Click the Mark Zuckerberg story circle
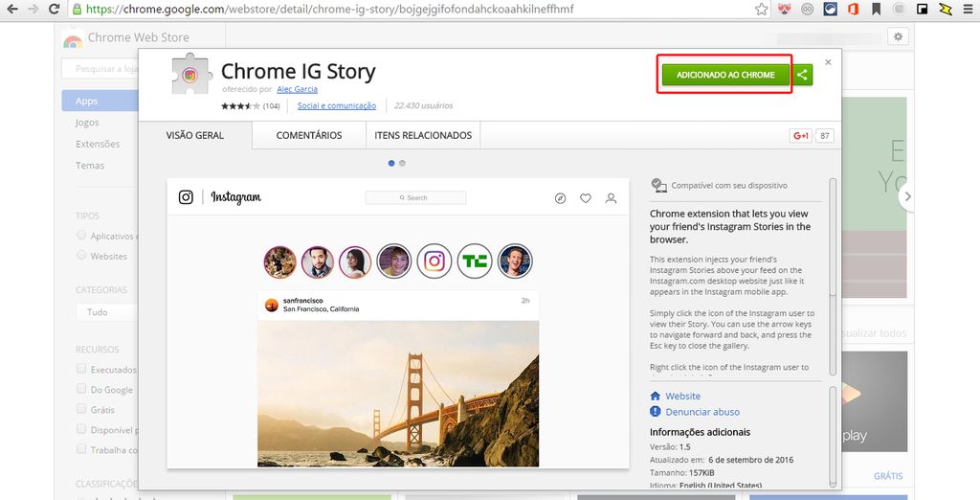This screenshot has height=500, width=980. click(x=515, y=261)
